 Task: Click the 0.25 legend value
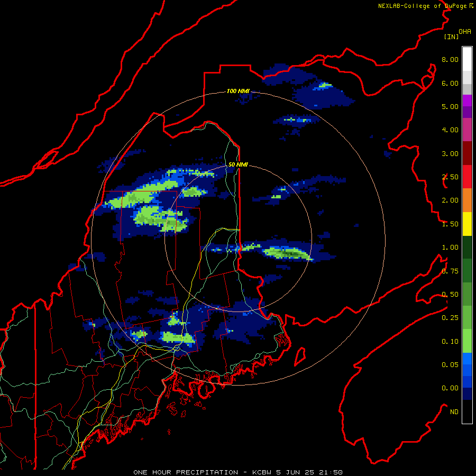pos(450,318)
